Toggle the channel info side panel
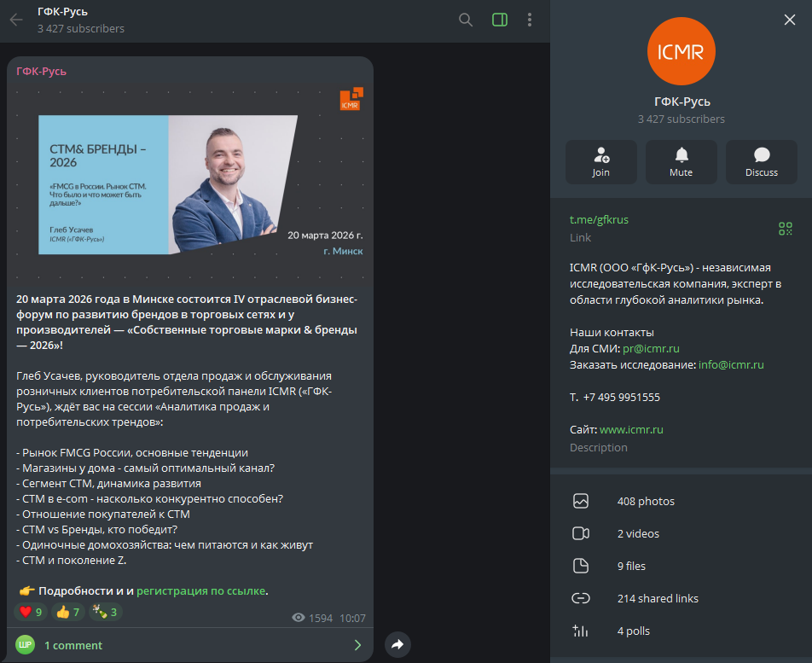This screenshot has width=812, height=663. tap(500, 20)
